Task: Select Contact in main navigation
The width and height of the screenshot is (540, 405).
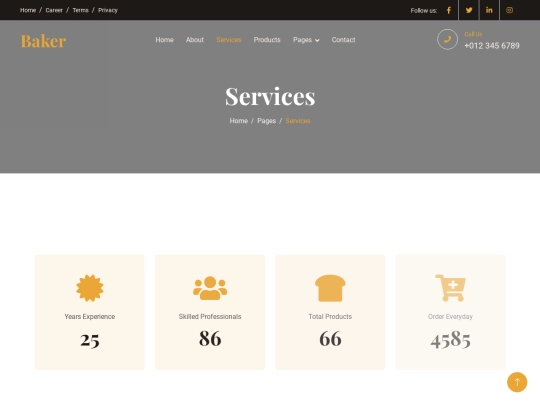Action: coord(343,40)
